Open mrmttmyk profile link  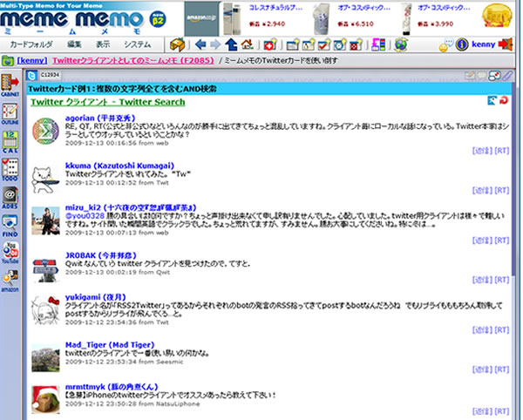tap(112, 387)
